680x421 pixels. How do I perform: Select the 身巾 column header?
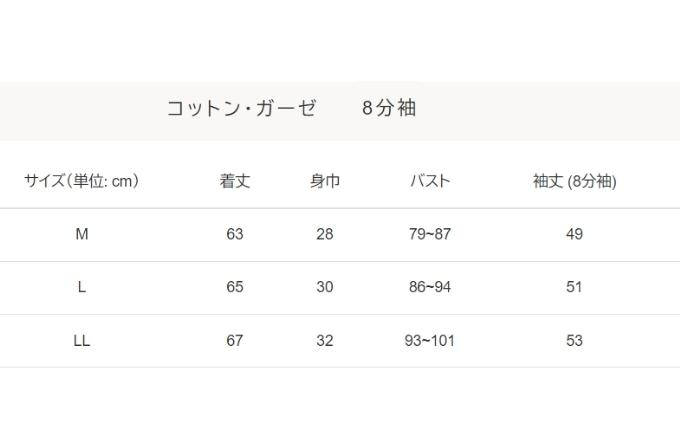coord(324,181)
